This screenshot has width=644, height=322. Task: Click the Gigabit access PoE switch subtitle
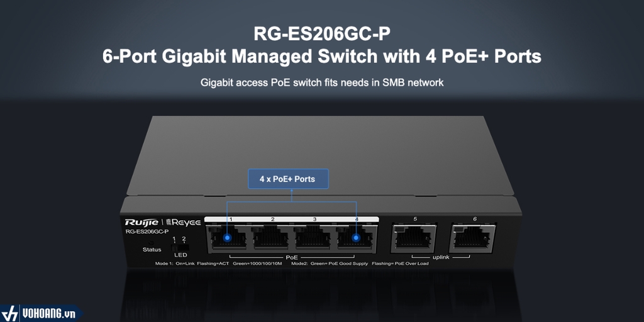322,82
